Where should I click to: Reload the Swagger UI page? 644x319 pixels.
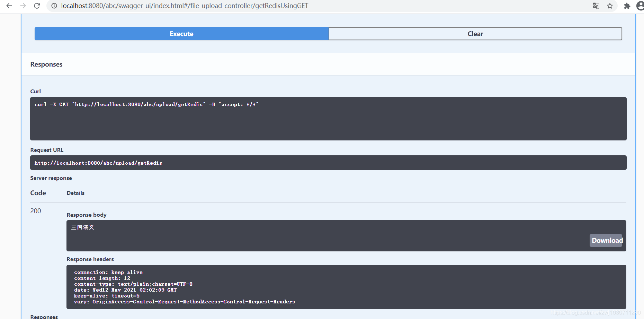point(37,6)
